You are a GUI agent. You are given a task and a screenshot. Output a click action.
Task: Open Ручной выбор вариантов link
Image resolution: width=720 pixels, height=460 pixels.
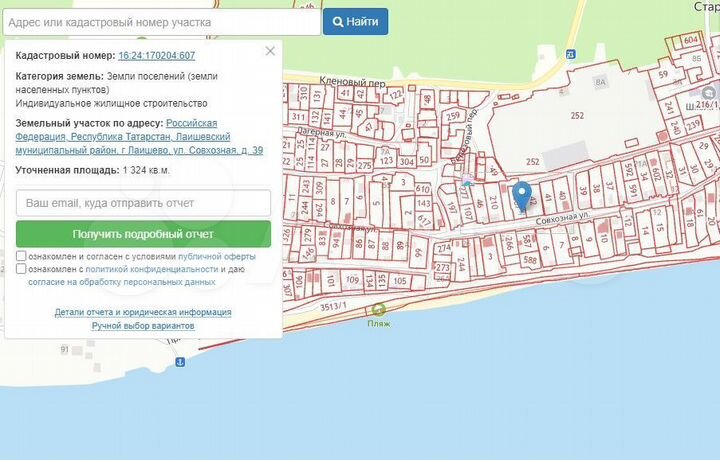(143, 325)
